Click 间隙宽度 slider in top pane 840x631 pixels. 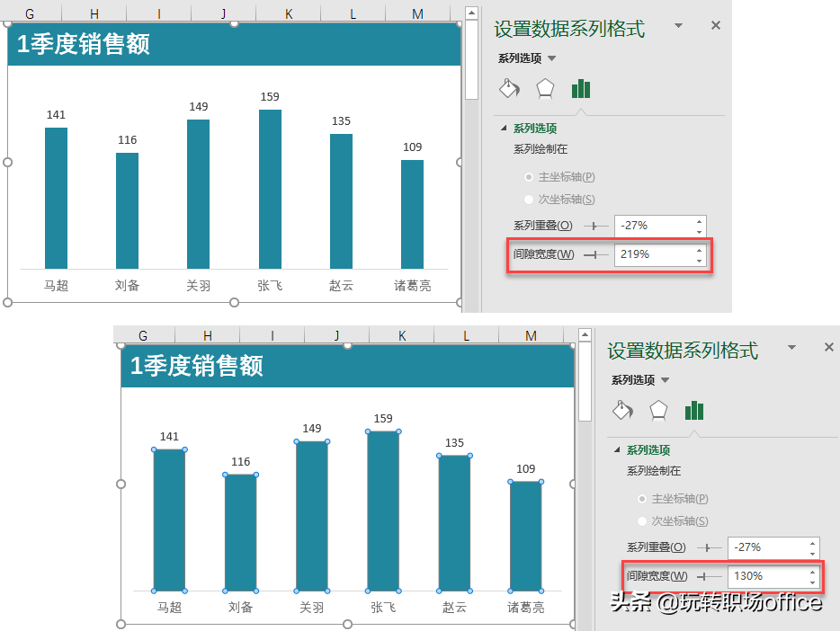tap(595, 254)
